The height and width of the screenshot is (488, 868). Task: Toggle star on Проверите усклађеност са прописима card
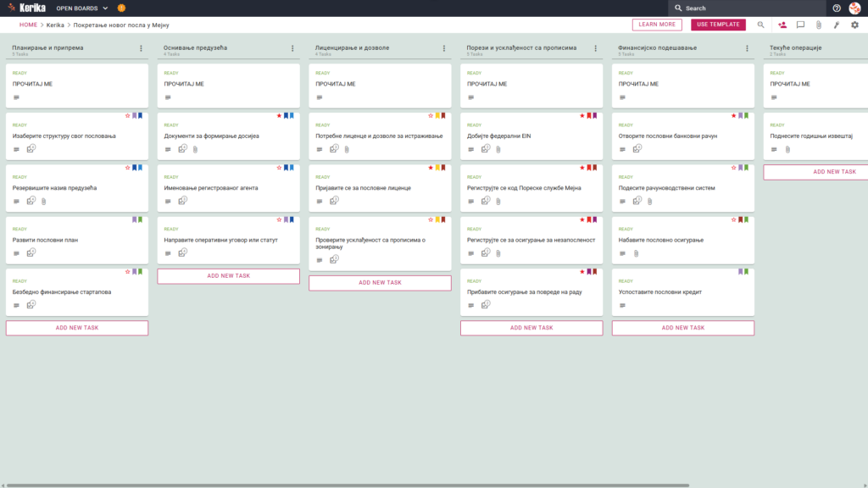click(x=431, y=219)
